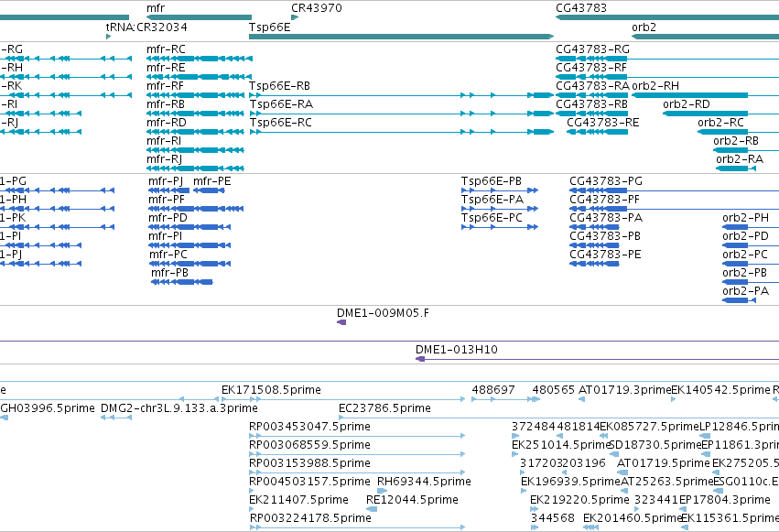Viewport: 779px width, 532px height.
Task: Select transcript mfr-RI
Action: 195,150
